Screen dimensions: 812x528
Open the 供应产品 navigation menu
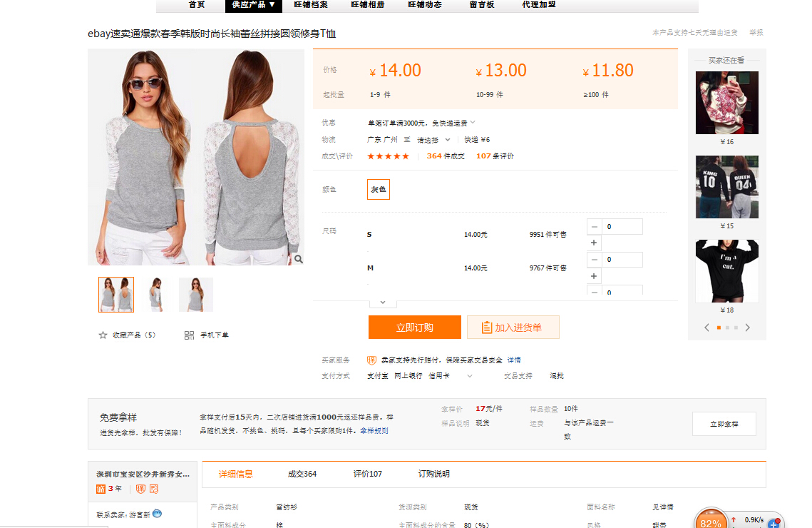253,5
